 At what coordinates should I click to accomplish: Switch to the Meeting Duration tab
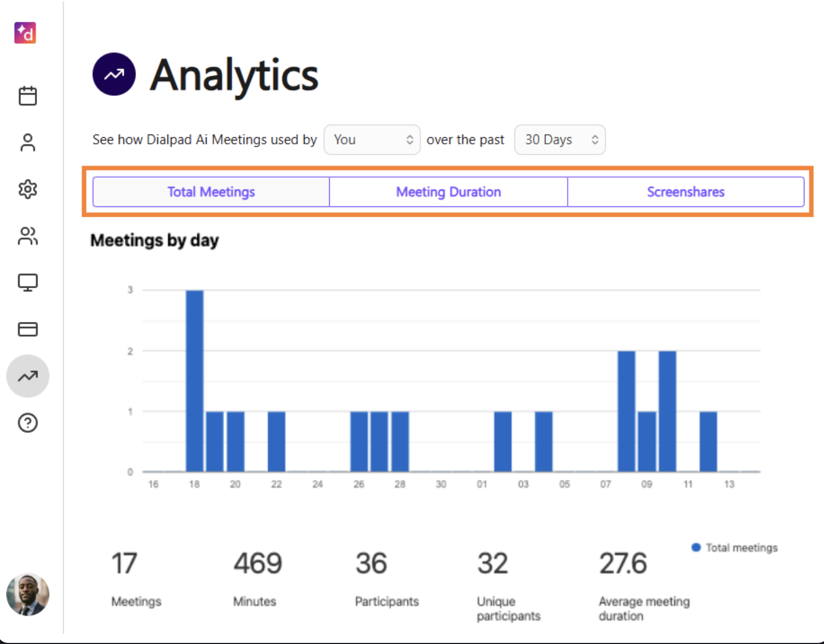coord(449,192)
